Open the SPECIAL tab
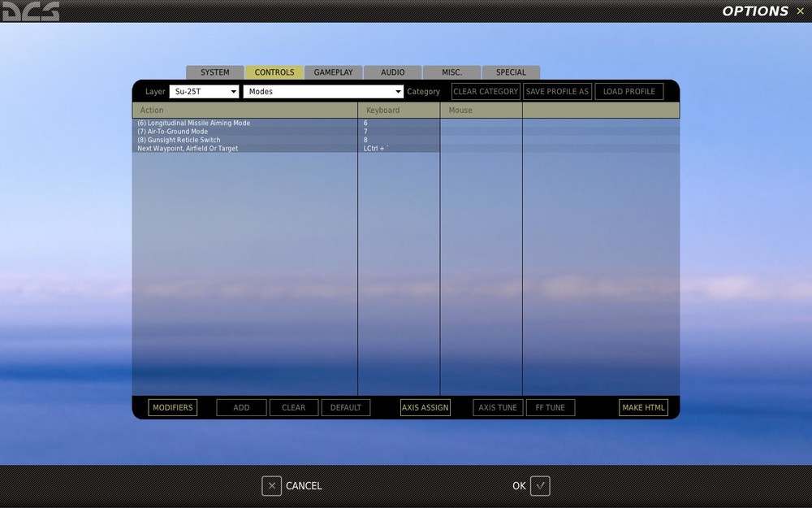Viewport: 812px width, 508px height. 511,72
